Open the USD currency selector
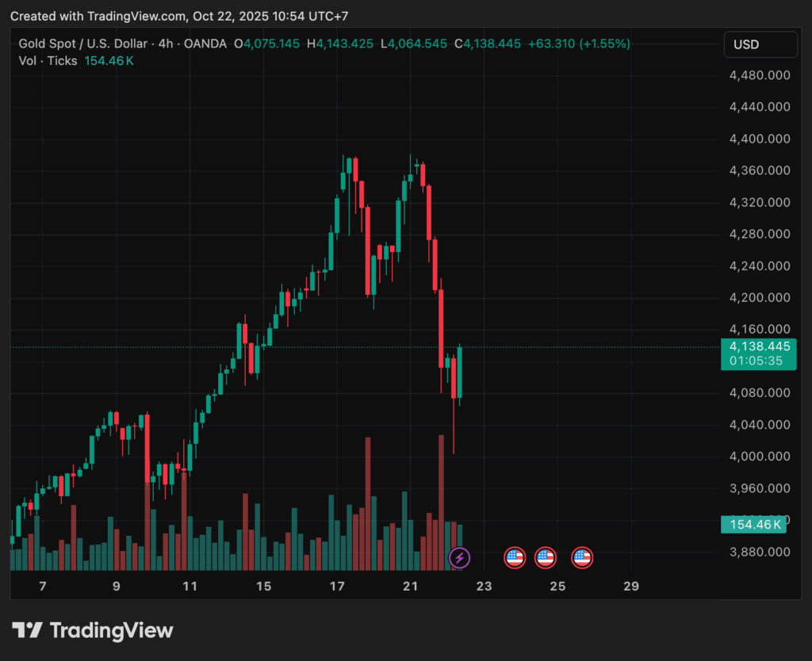 coord(760,44)
